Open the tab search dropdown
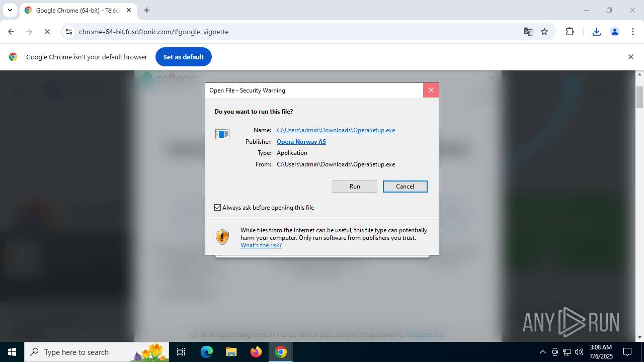The width and height of the screenshot is (644, 362). coord(10,10)
